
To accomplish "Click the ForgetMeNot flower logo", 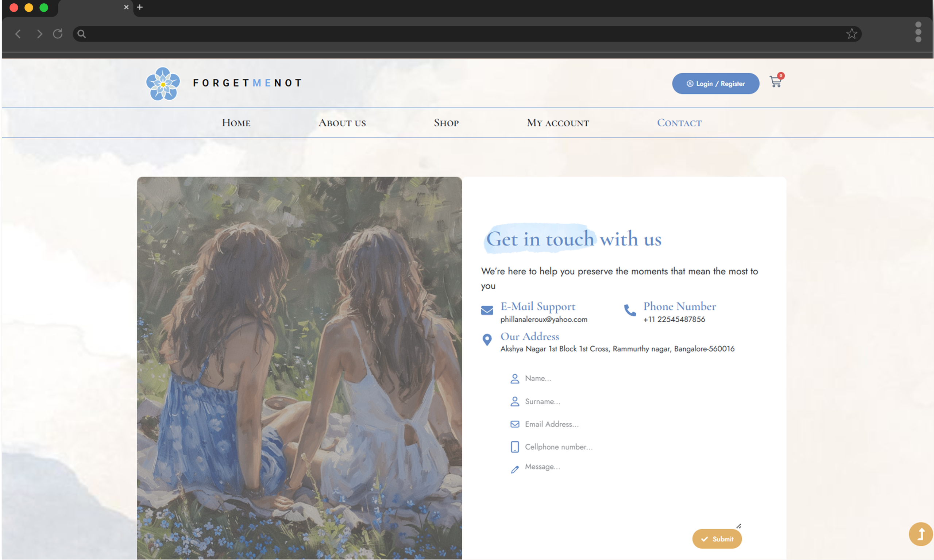I will coord(163,83).
